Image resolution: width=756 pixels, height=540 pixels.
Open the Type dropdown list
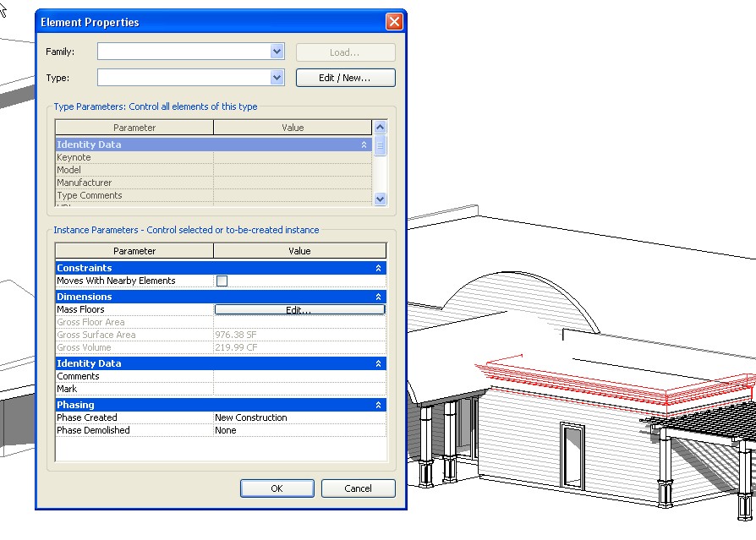coord(277,78)
